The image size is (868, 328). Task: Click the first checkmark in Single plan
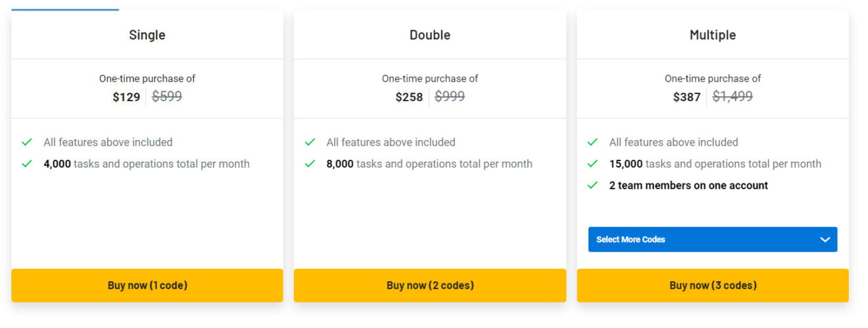coord(27,142)
